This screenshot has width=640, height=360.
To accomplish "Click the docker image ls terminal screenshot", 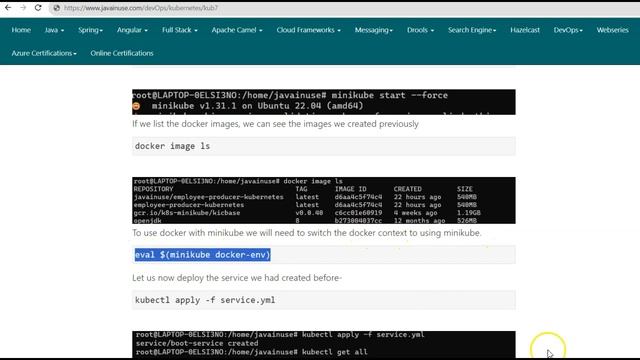I will point(324,200).
